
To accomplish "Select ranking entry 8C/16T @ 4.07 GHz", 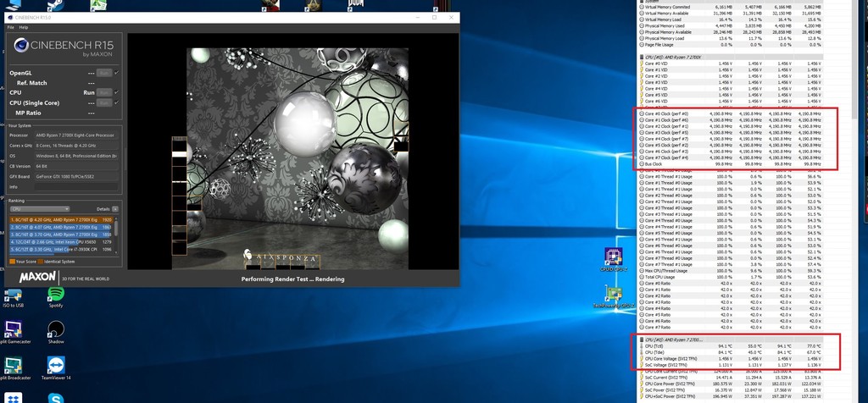I will click(x=61, y=227).
